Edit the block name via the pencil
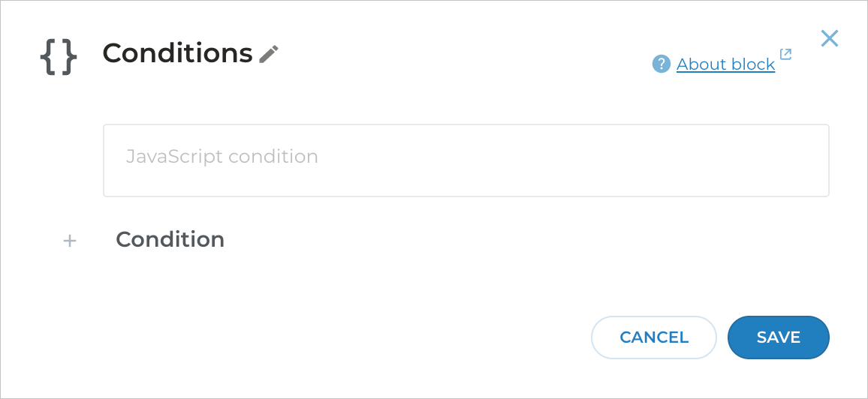 tap(269, 54)
